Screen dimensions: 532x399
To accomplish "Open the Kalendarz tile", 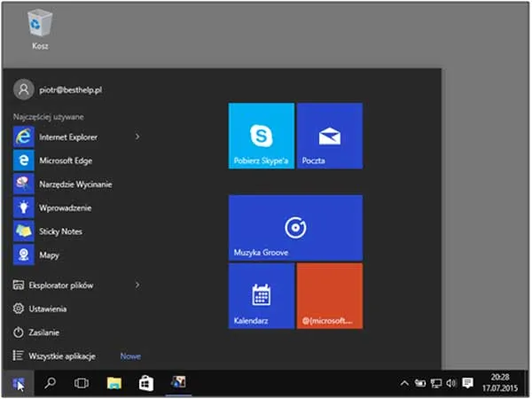I will pos(261,295).
